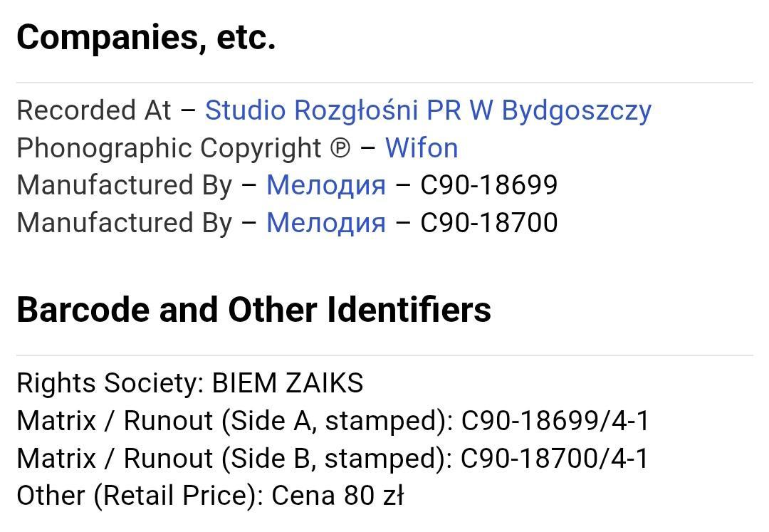Image resolution: width=769 pixels, height=532 pixels.
Task: Click the Мелодия link beside C90-18699
Action: coord(325,185)
